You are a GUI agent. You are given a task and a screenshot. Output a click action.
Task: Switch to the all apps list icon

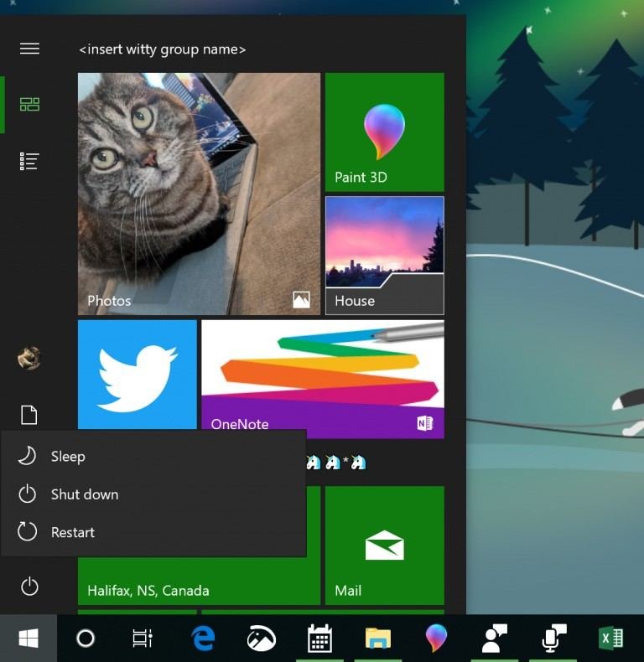tap(29, 162)
